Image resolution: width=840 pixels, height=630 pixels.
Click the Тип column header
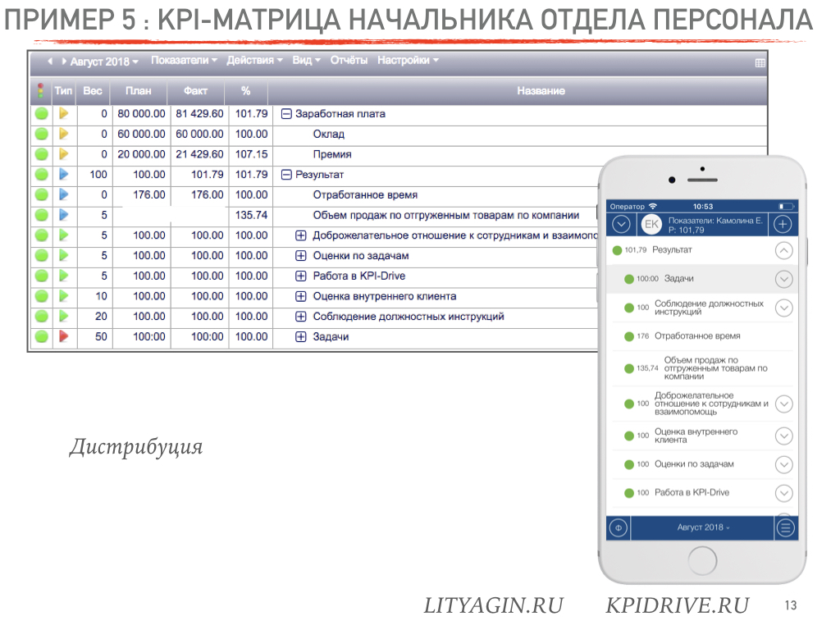coord(63,91)
